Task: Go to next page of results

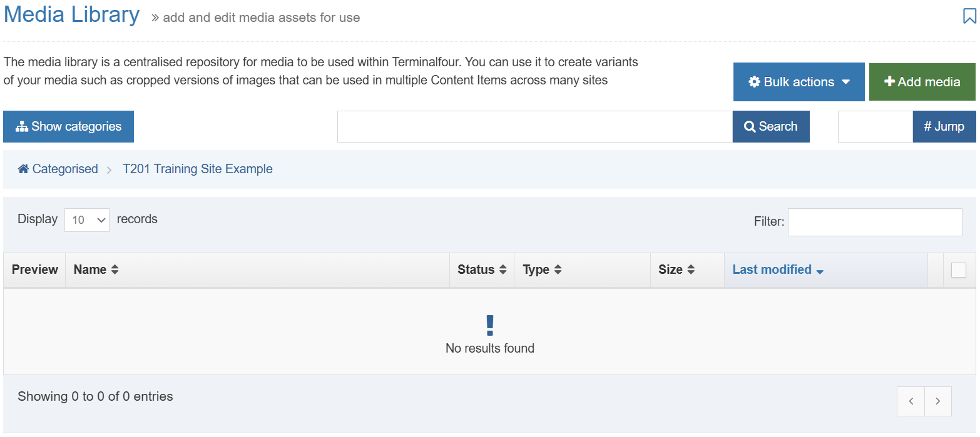Action: click(937, 401)
